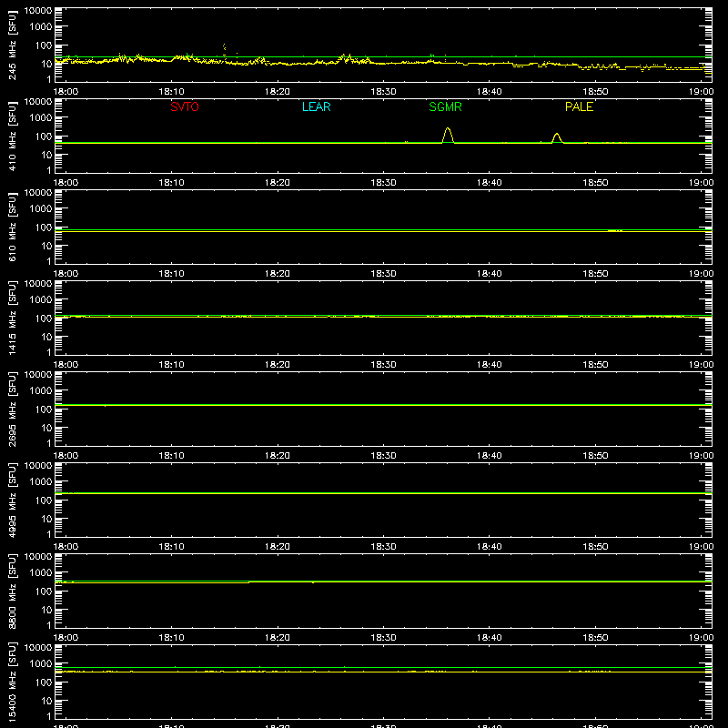Click the 18:00 label under the 245 MHz panel
The image size is (728, 728).
66,92
